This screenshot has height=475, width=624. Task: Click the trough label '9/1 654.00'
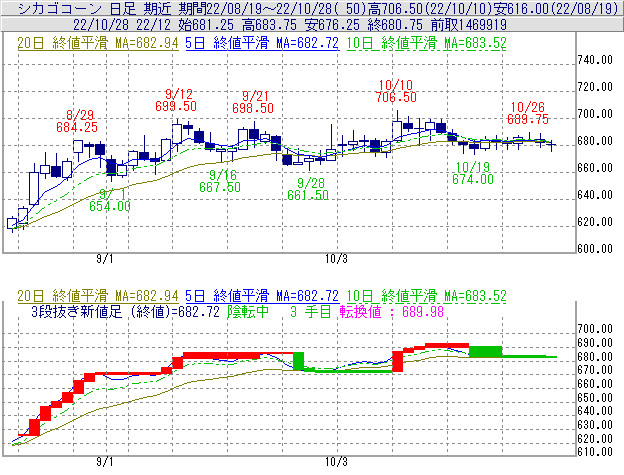(x=110, y=201)
